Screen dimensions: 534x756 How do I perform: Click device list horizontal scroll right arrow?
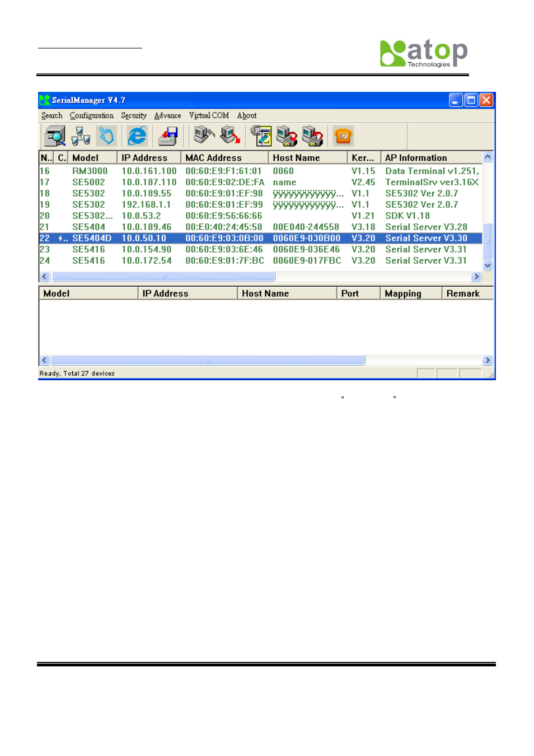point(476,276)
